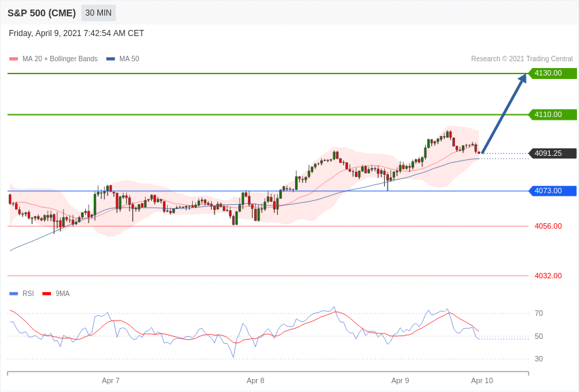This screenshot has width=579, height=392.
Task: Click the 'RSI' legend label
Action: click(28, 293)
